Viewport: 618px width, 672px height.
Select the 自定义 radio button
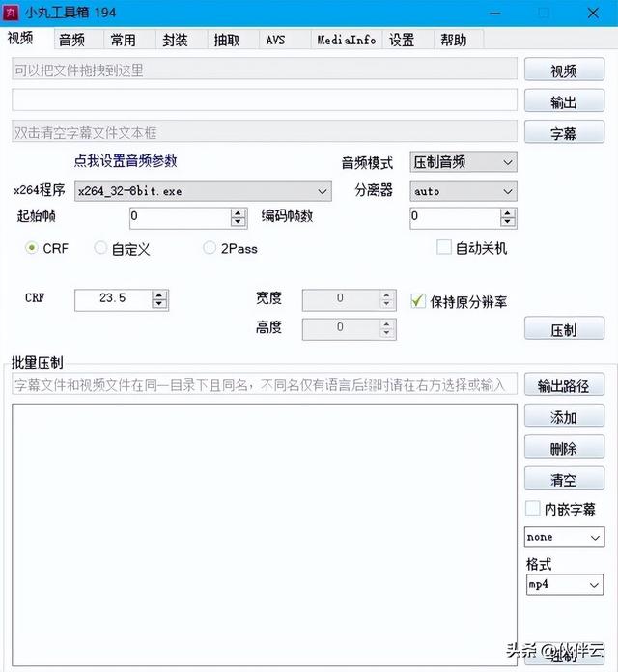pyautogui.click(x=100, y=248)
